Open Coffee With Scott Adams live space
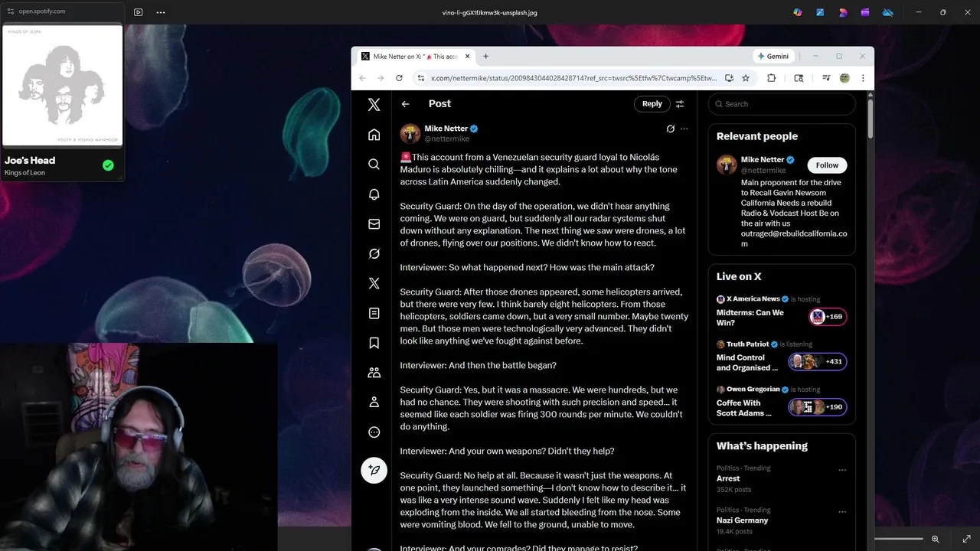The height and width of the screenshot is (551, 980). [743, 408]
